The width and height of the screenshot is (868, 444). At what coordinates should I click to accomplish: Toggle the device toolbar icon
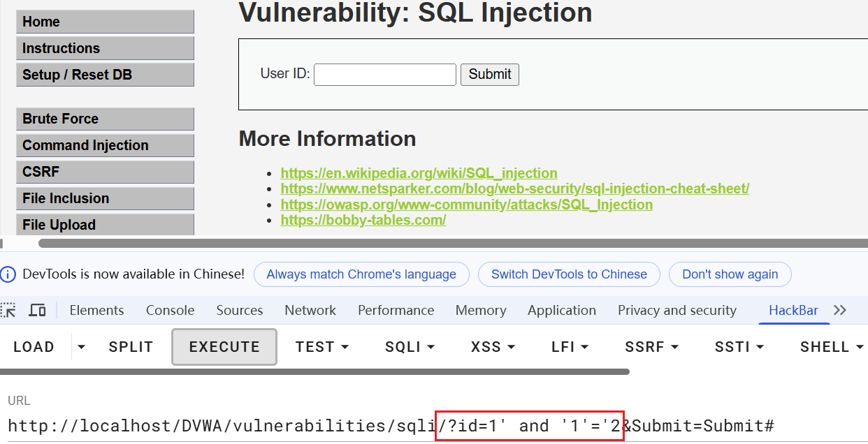[37, 310]
